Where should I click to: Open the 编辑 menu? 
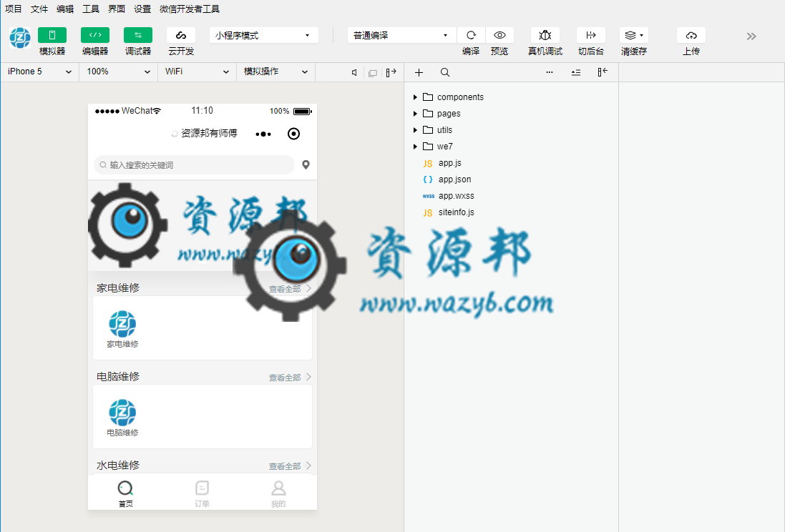[x=65, y=9]
